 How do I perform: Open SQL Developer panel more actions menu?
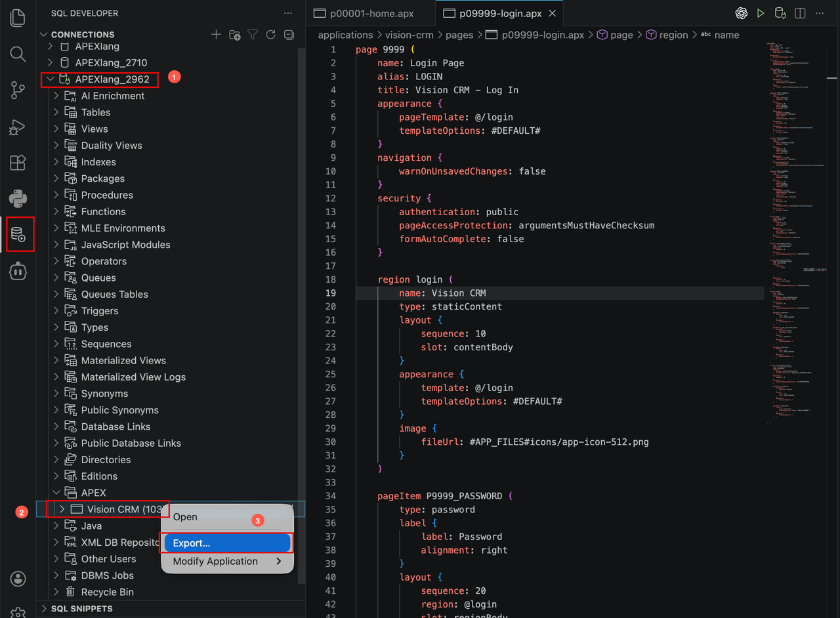pos(288,13)
